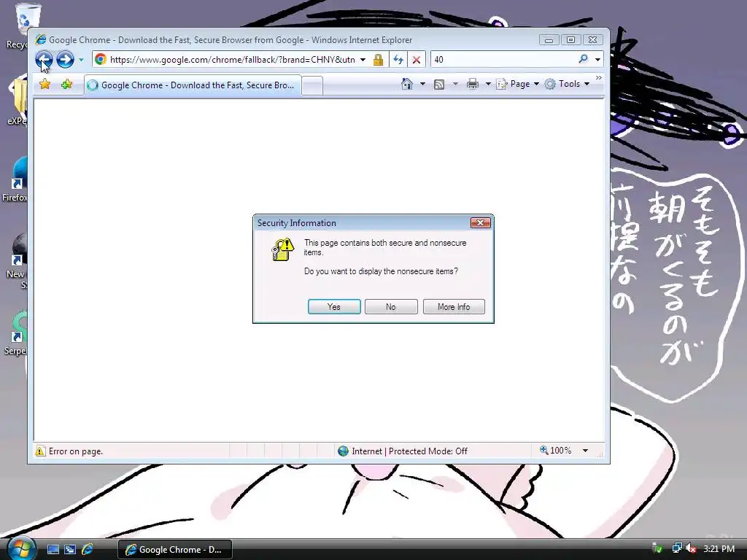Click the RSS Feeds icon
The height and width of the screenshot is (560, 747).
click(439, 85)
